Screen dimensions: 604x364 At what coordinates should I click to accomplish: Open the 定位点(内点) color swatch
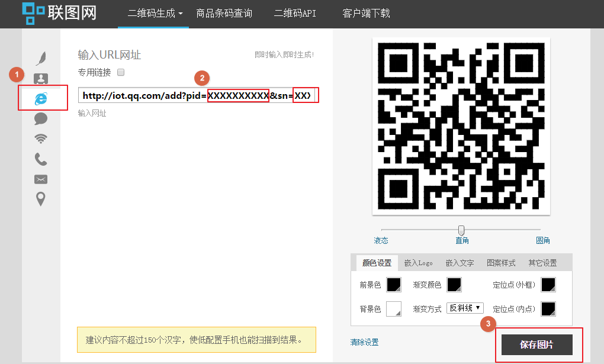tap(548, 309)
